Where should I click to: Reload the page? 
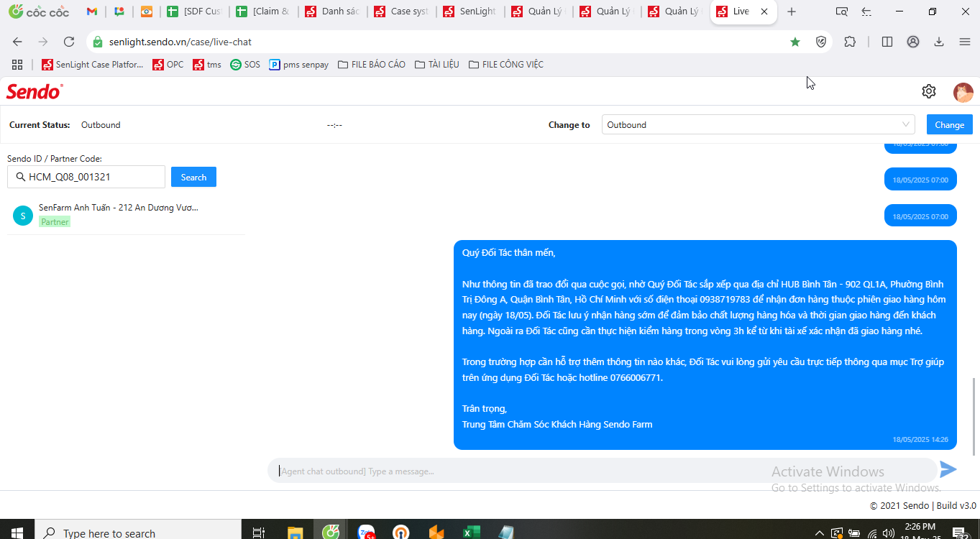pos(69,42)
